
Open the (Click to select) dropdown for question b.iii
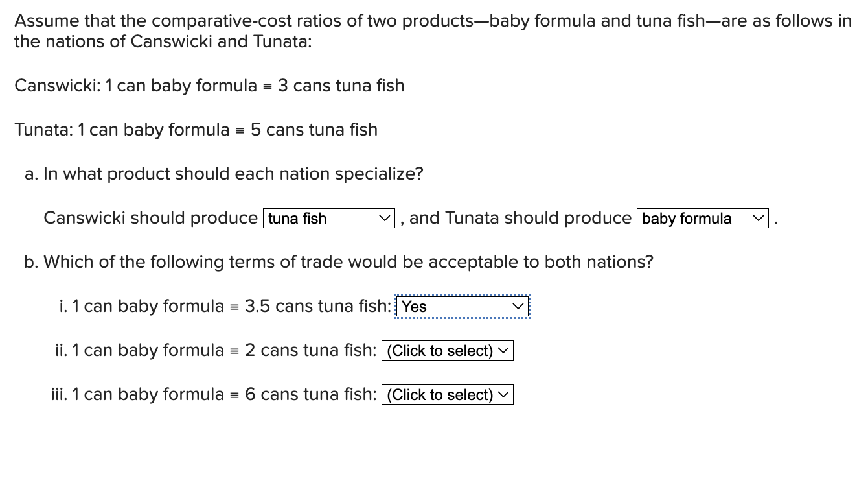tap(447, 394)
